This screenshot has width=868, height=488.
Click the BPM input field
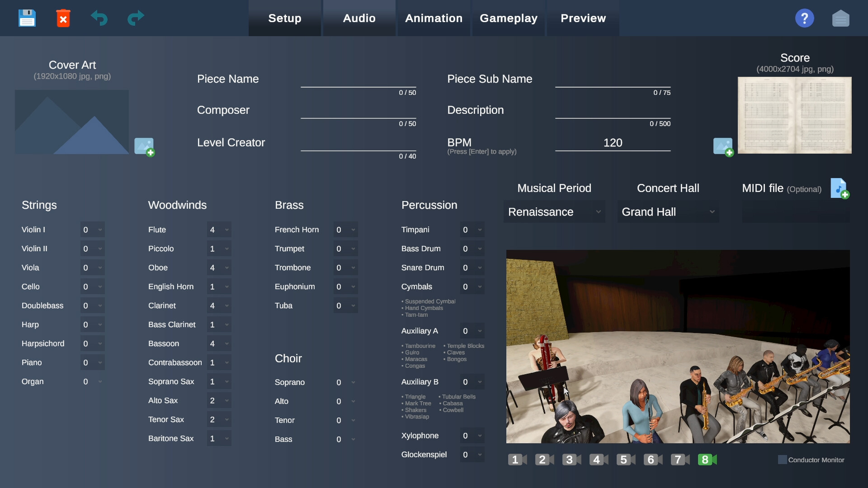click(613, 142)
